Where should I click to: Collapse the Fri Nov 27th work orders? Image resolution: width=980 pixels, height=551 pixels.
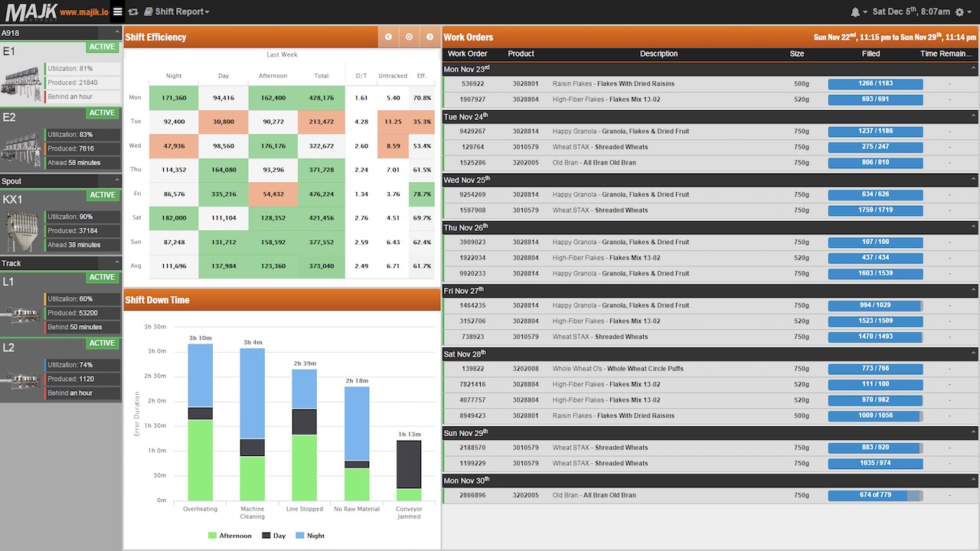973,291
